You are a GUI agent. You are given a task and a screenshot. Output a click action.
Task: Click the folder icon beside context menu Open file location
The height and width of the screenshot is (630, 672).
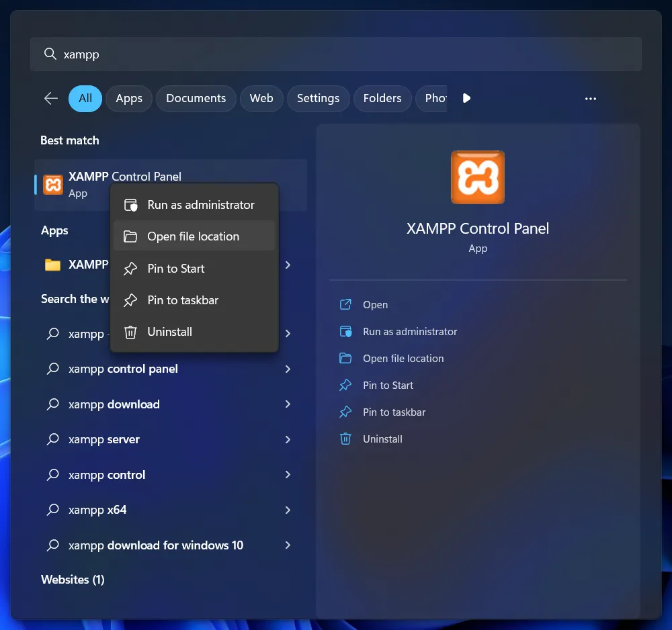point(130,236)
